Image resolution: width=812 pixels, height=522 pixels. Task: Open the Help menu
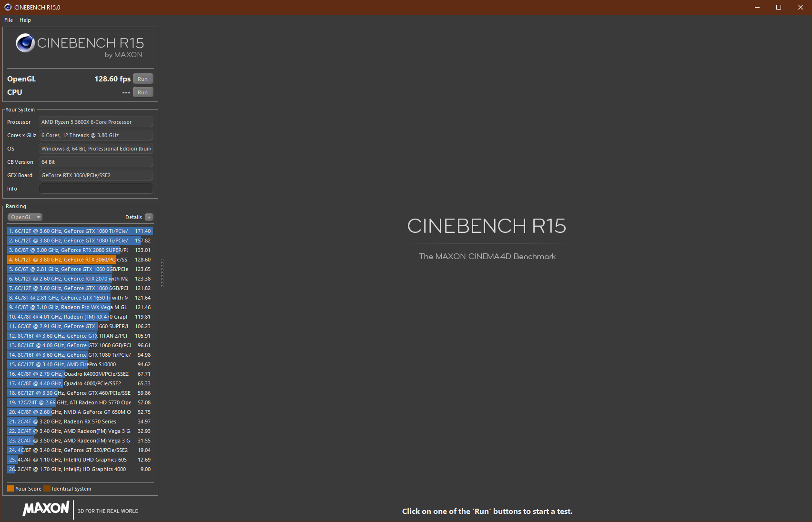[25, 20]
